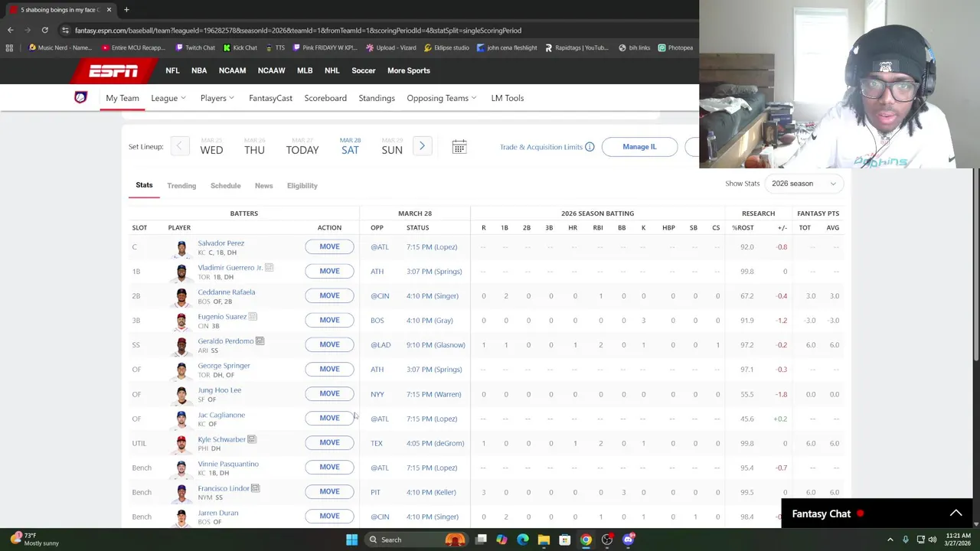Click the site information icon in address bar
Image resolution: width=980 pixels, height=551 pixels.
[65, 30]
